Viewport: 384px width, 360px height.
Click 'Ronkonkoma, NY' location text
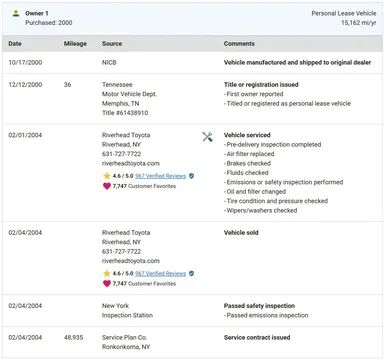point(126,347)
